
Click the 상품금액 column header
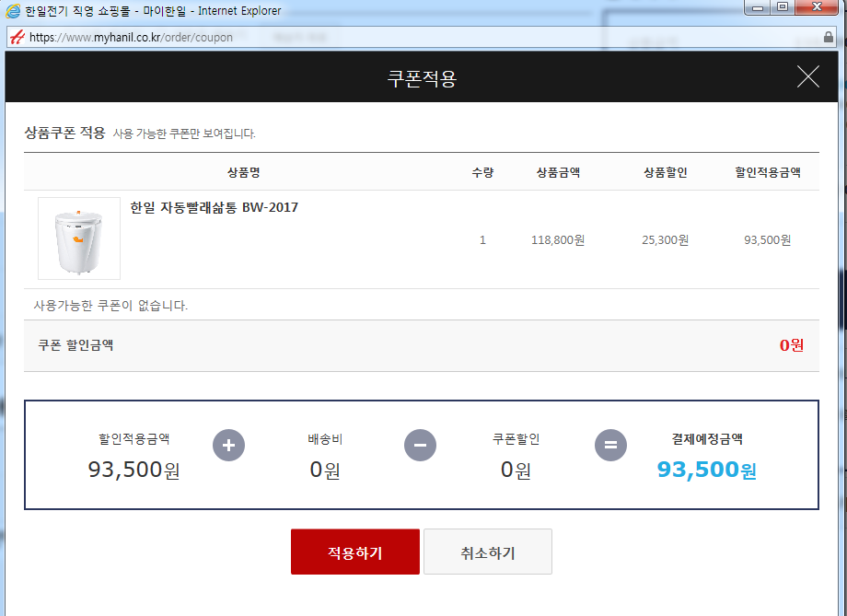(x=558, y=172)
